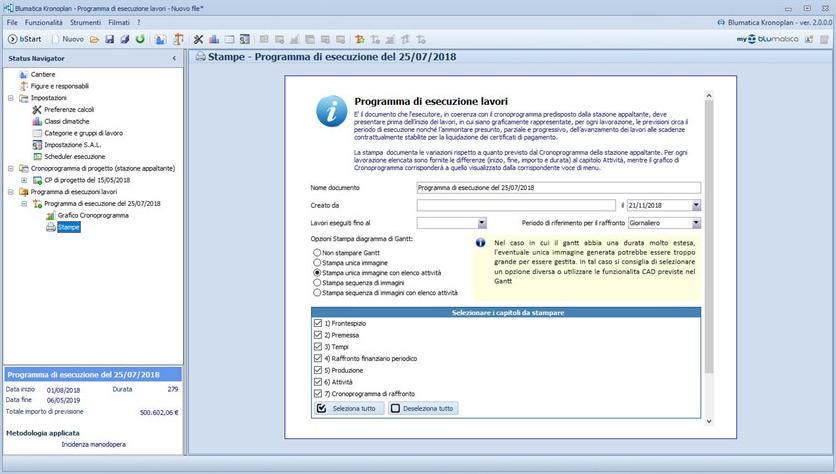Screen dimensions: 836x474
Task: Open Scheduler esecuzione tree item
Action: (x=75, y=157)
